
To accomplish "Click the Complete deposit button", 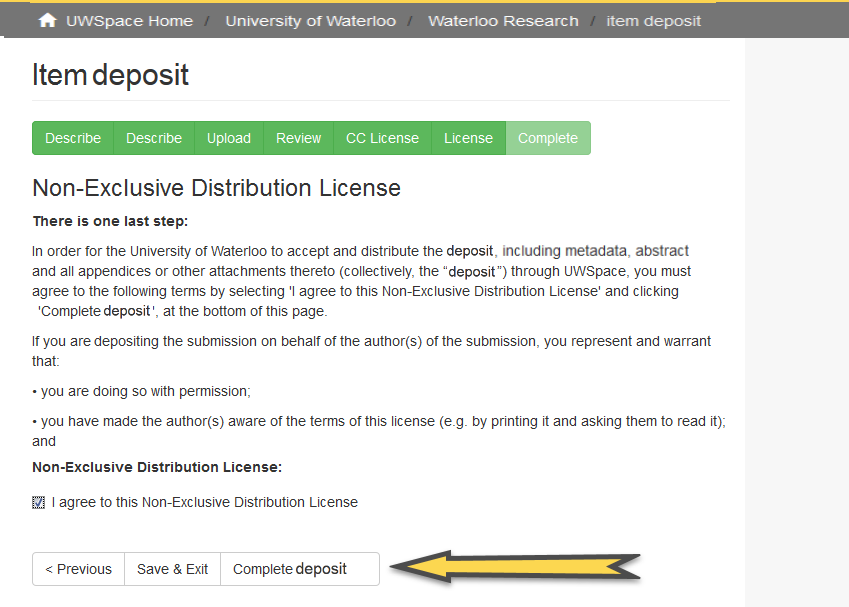I will point(289,569).
